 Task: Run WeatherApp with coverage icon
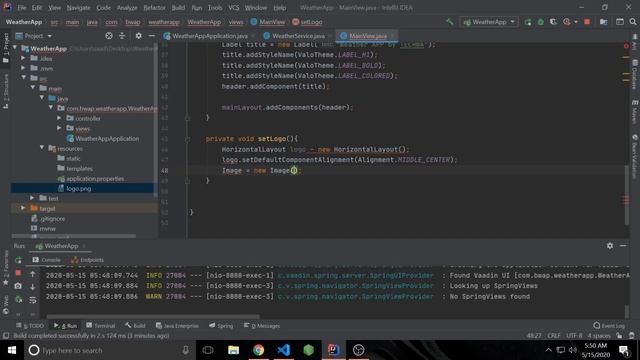[553, 22]
